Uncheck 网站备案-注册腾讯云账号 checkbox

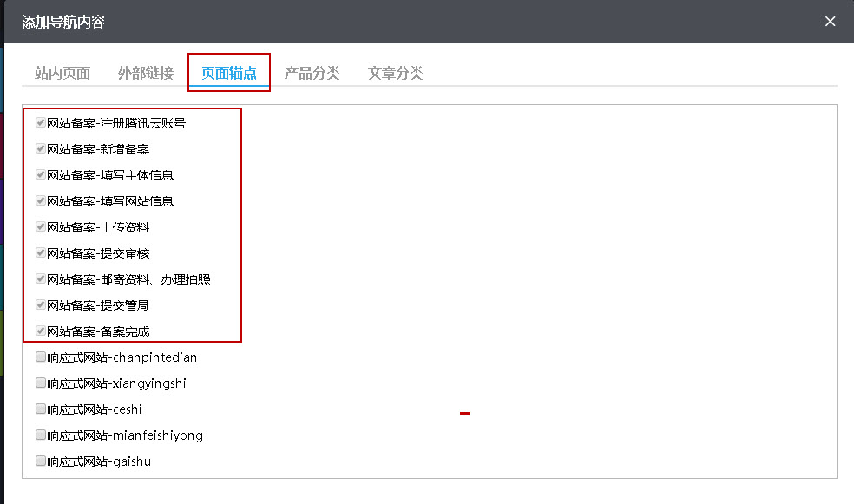click(41, 122)
